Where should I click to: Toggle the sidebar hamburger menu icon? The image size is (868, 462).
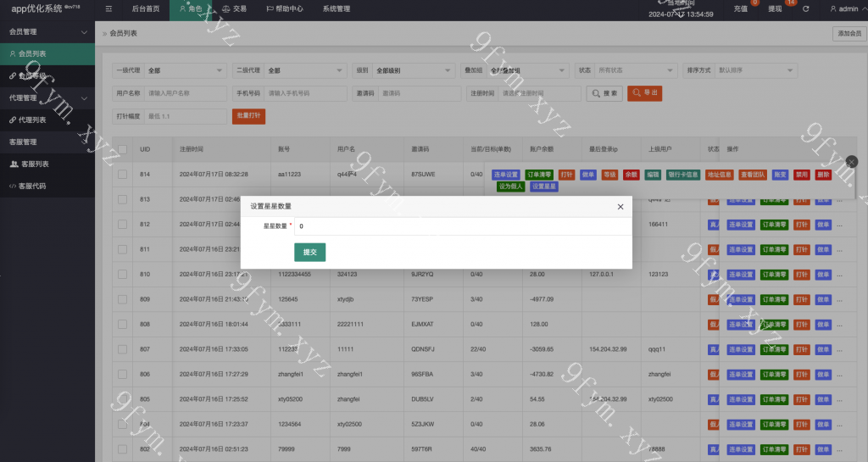pos(108,8)
